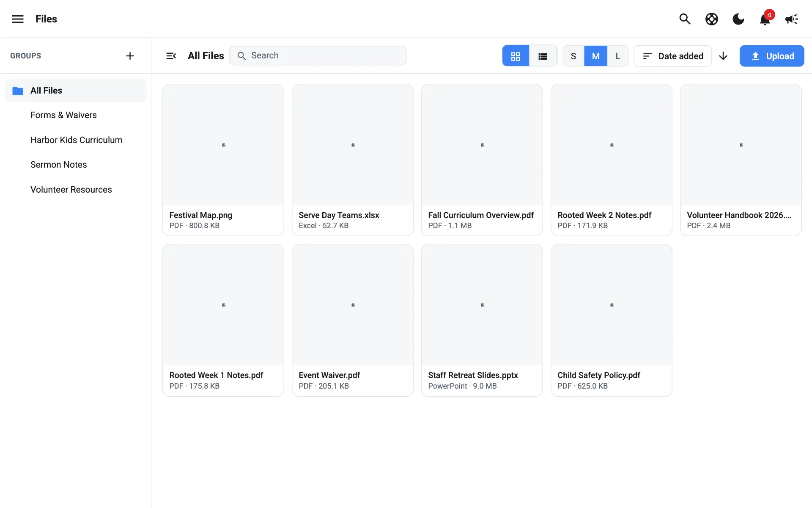812x508 pixels.
Task: Open Rooted Week 2 Notes.pdf thumbnail
Action: [612, 145]
